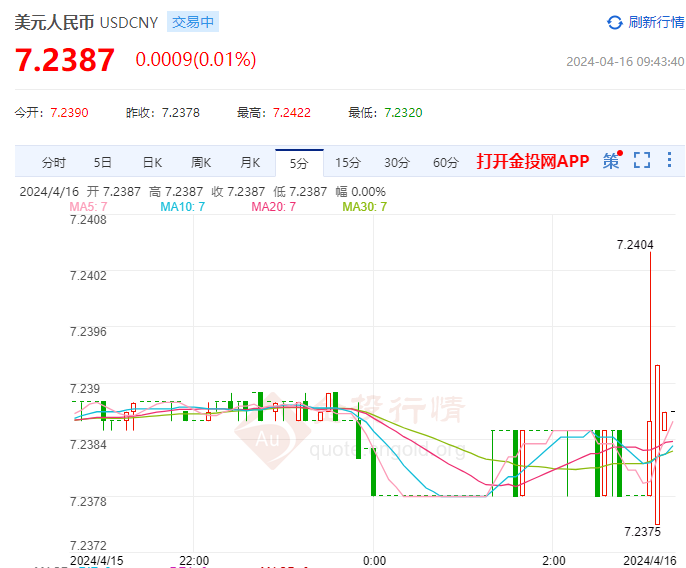This screenshot has height=568, width=686.
Task: Select the 月K monthly chart tab
Action: pyautogui.click(x=250, y=162)
